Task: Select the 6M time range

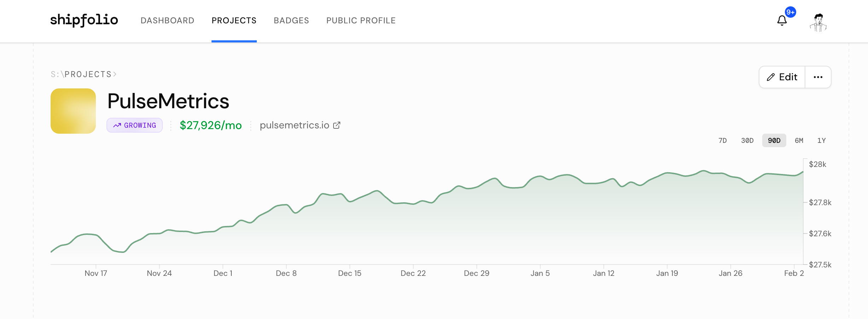Action: pos(799,140)
